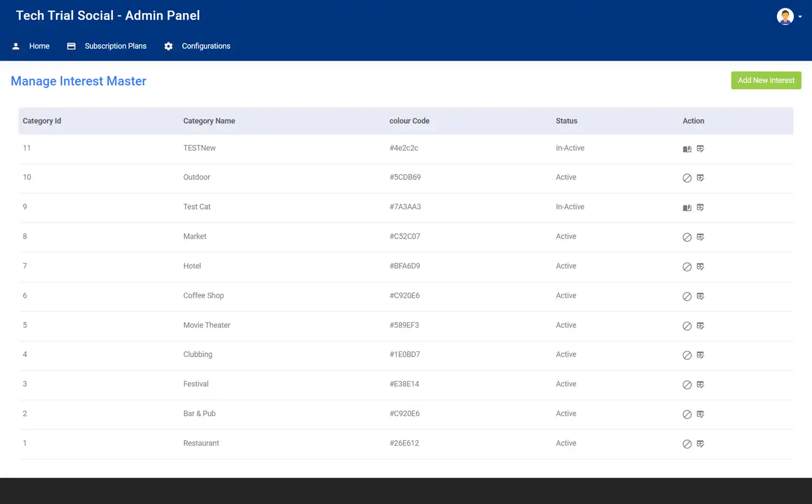Screen dimensions: 812x504
Task: Go to Subscription Plans page
Action: [115, 46]
